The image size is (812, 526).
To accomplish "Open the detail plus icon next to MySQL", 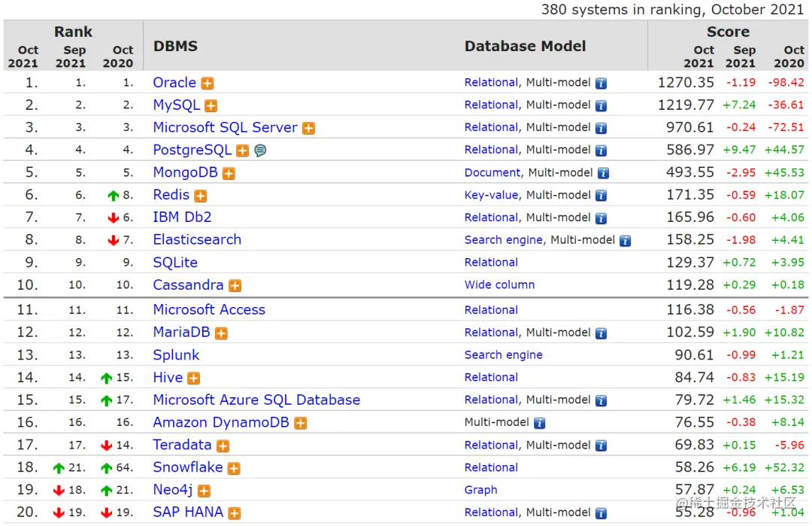I will tap(211, 106).
